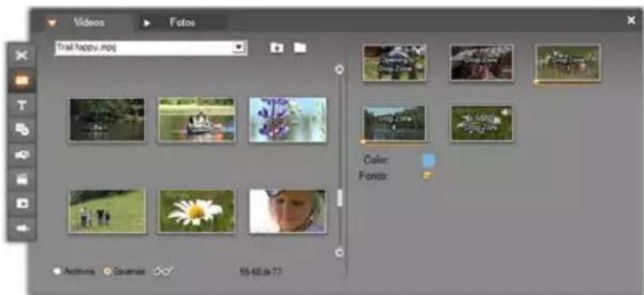Select the scissors tool in the sidebar
The image size is (644, 295).
tap(21, 56)
